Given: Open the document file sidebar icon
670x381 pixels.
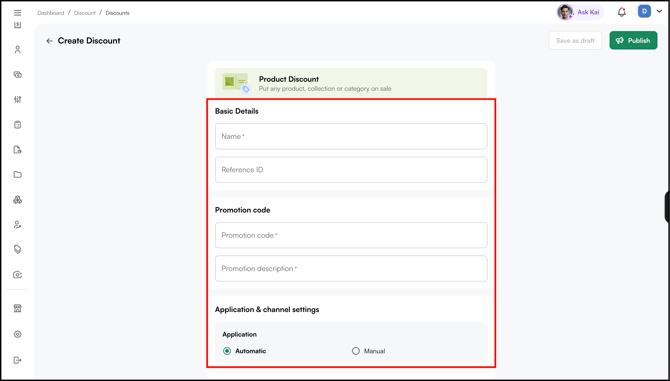Looking at the screenshot, I should point(18,149).
